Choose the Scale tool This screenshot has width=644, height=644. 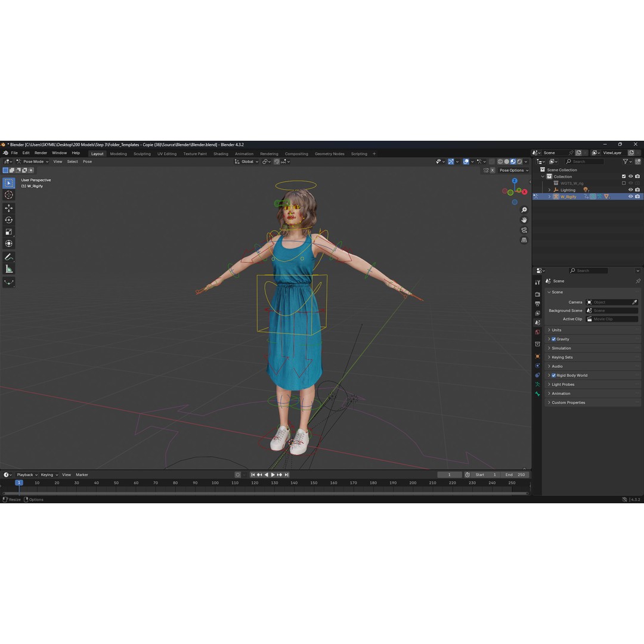tap(8, 232)
